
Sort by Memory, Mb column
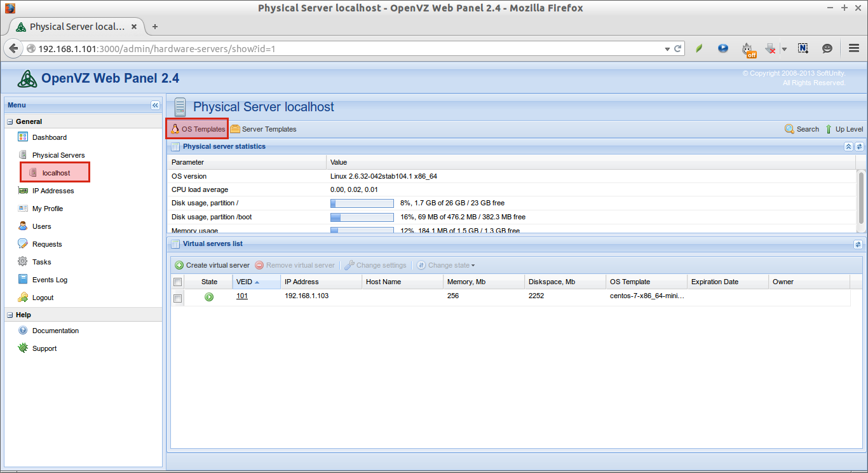coord(484,282)
